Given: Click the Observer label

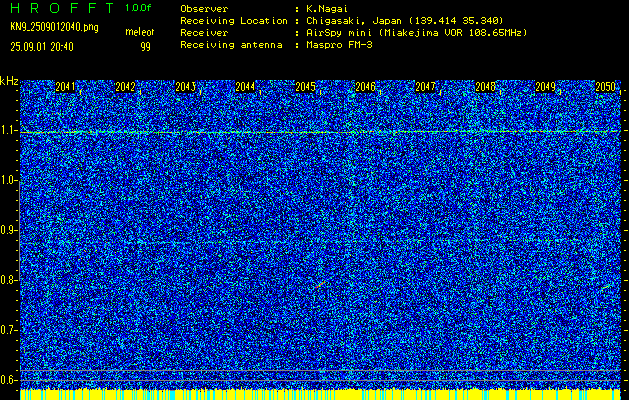Looking at the screenshot, I should point(204,9).
